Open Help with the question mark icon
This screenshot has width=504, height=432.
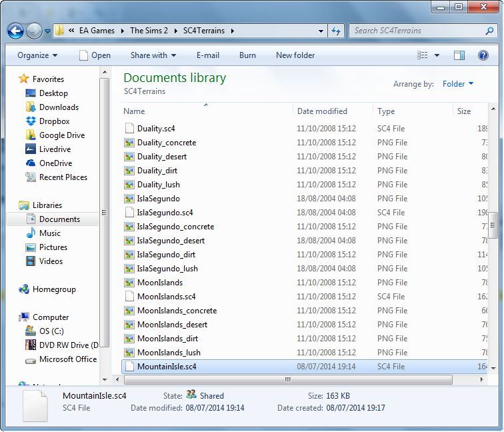tap(483, 55)
